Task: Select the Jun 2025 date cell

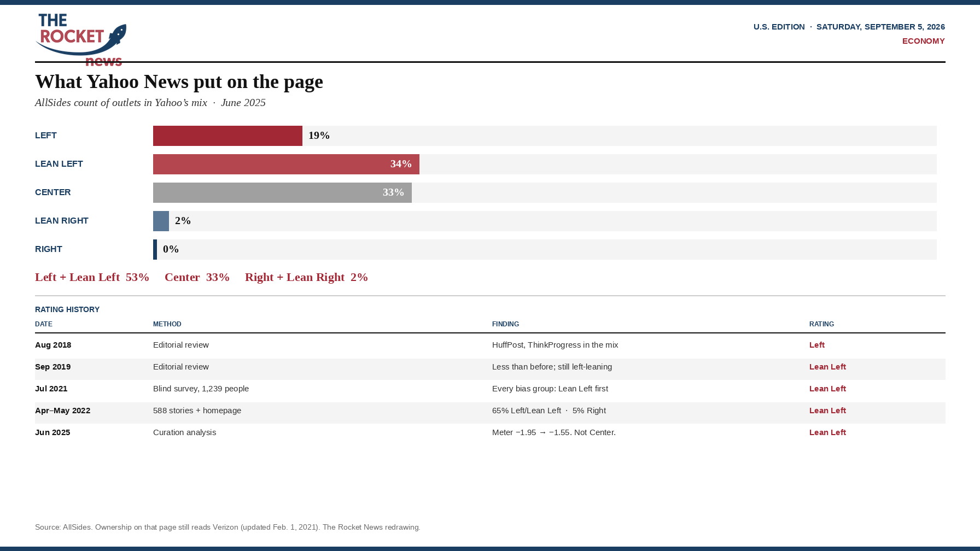Action: click(x=52, y=432)
